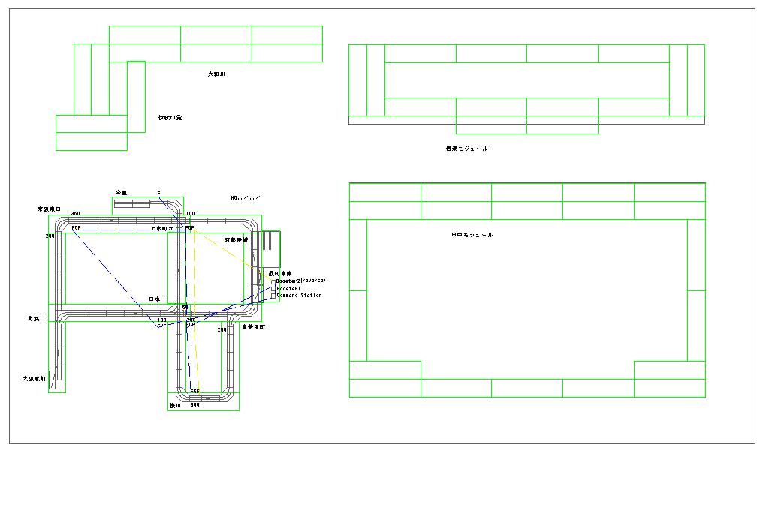The image size is (769, 532).
Task: Select the 阿倍野橋 label
Action: 236,240
